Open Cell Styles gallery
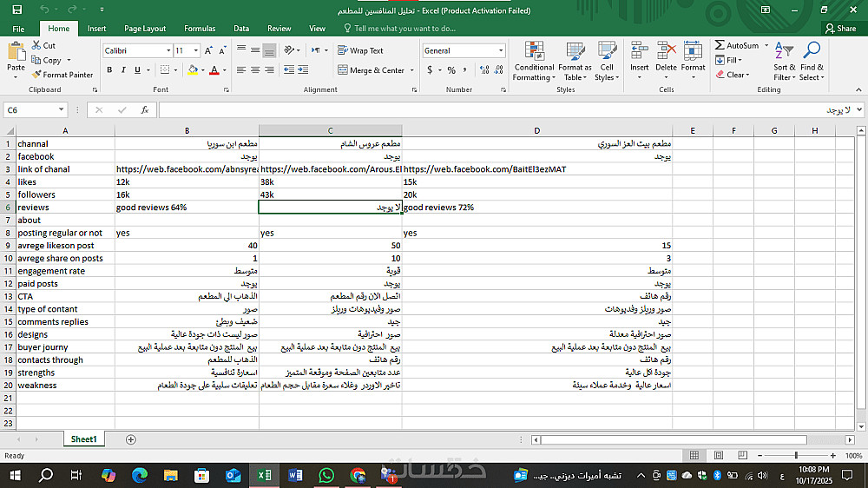The height and width of the screenshot is (488, 868). pyautogui.click(x=607, y=62)
